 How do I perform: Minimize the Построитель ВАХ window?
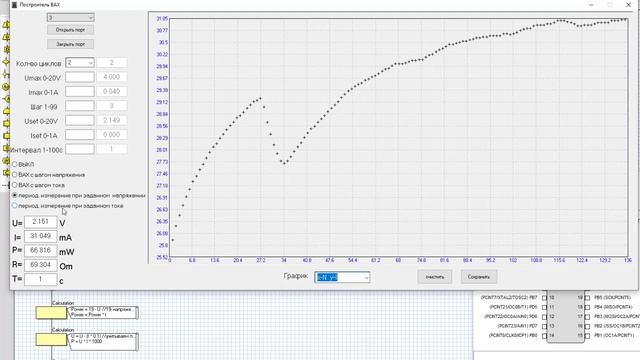click(591, 5)
